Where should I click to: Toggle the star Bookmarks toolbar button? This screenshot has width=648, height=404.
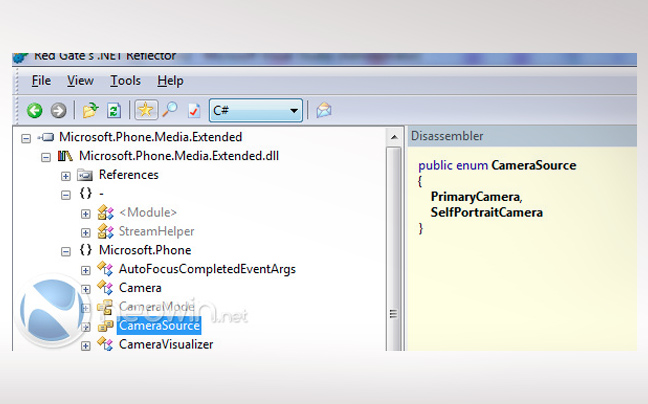click(x=146, y=110)
